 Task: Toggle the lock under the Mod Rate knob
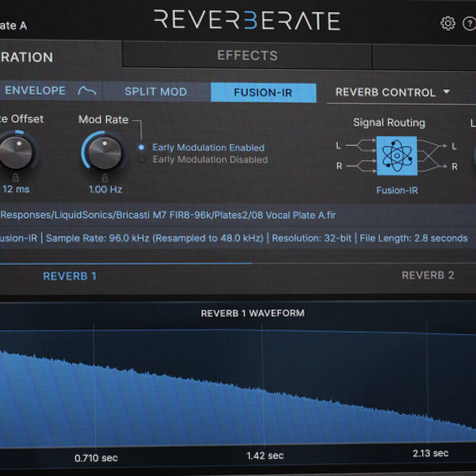105,177
